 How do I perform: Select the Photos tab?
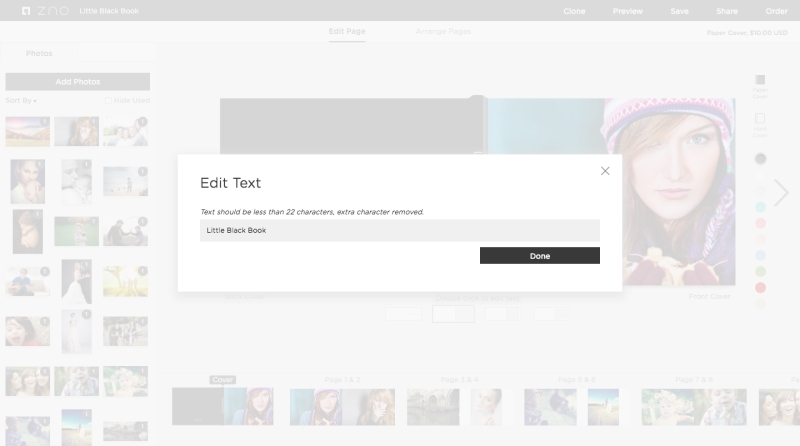tap(39, 53)
